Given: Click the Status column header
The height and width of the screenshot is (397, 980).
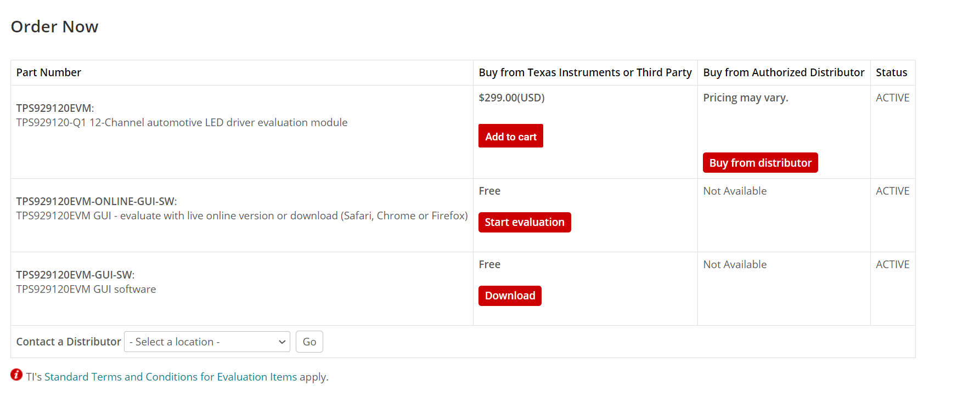Looking at the screenshot, I should coord(892,72).
